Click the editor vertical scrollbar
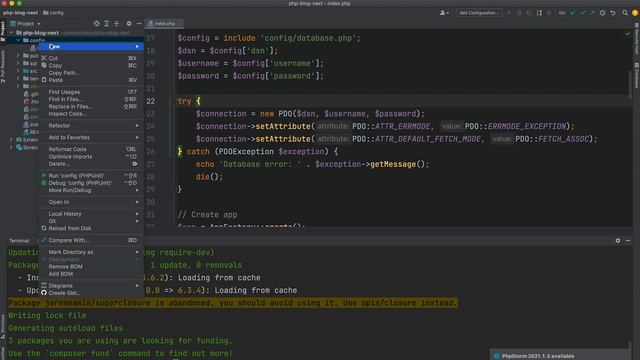The image size is (640, 360). tap(630, 84)
